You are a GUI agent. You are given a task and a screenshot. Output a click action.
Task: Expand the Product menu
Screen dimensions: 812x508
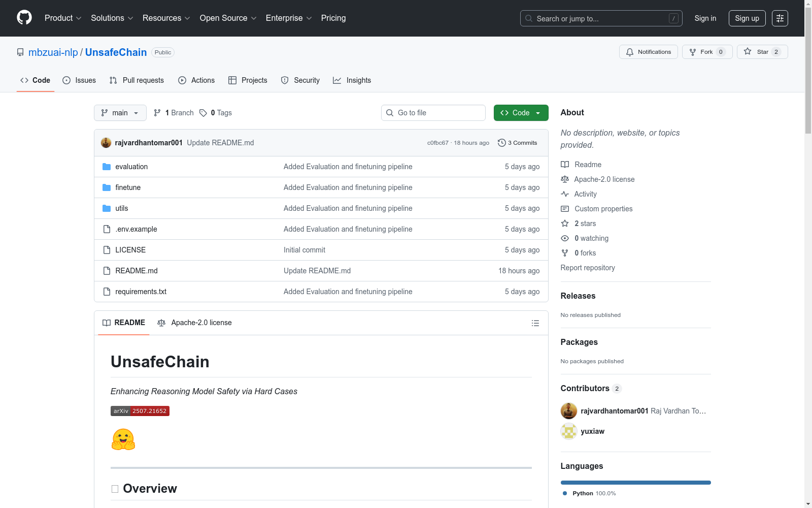(x=63, y=18)
